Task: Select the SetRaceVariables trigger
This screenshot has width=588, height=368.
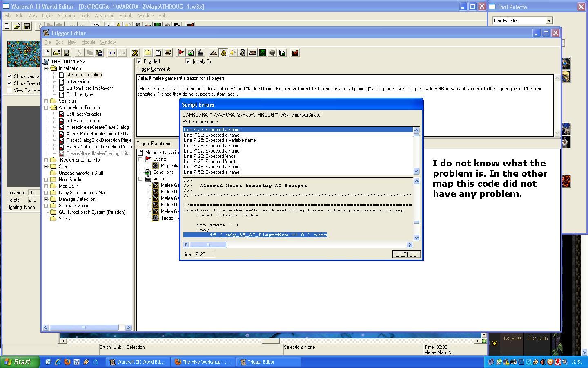Action: click(x=84, y=114)
